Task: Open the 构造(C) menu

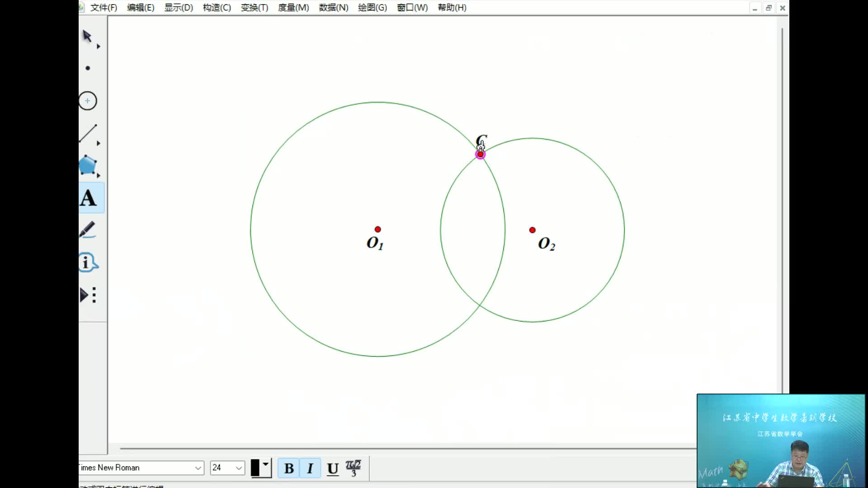Action: [x=217, y=8]
